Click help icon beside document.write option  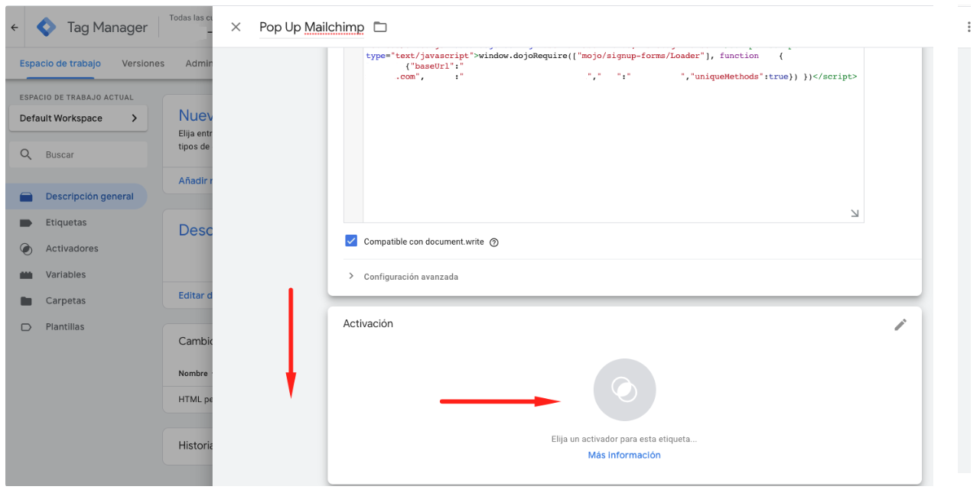[494, 242]
